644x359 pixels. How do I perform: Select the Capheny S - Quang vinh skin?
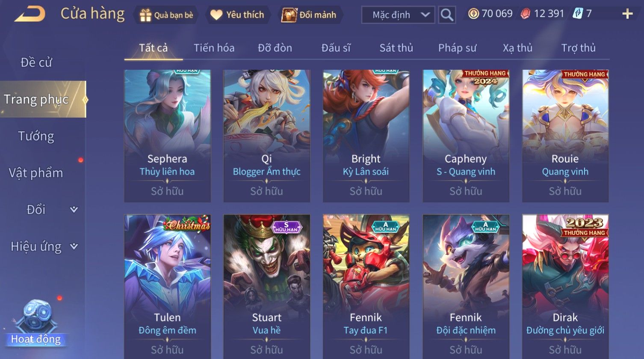pos(466,136)
